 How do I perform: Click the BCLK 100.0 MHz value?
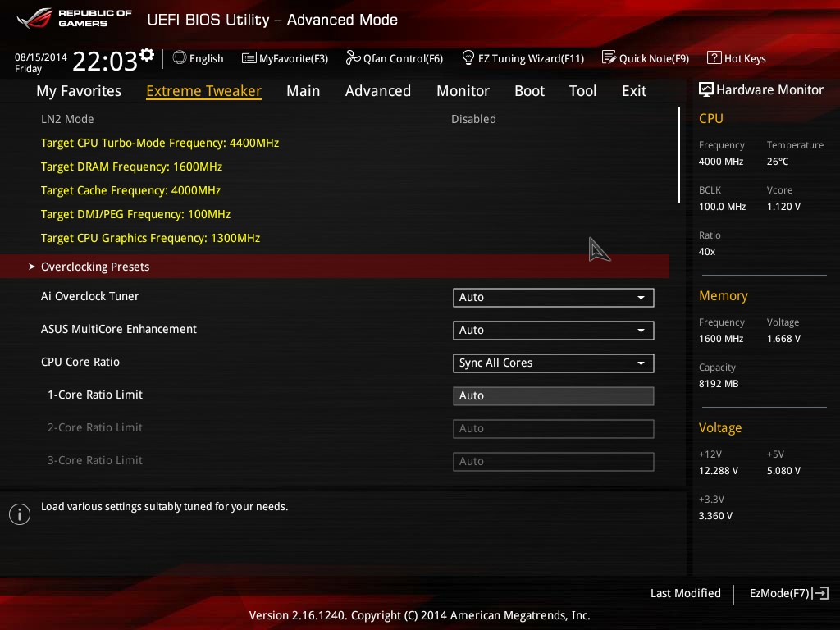pyautogui.click(x=722, y=206)
